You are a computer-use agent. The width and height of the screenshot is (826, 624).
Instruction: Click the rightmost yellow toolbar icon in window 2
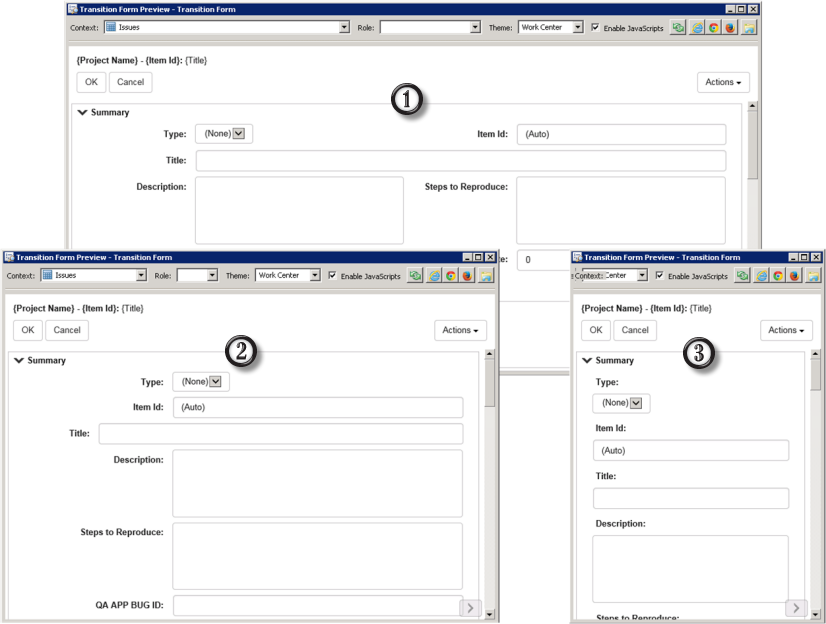(x=485, y=276)
